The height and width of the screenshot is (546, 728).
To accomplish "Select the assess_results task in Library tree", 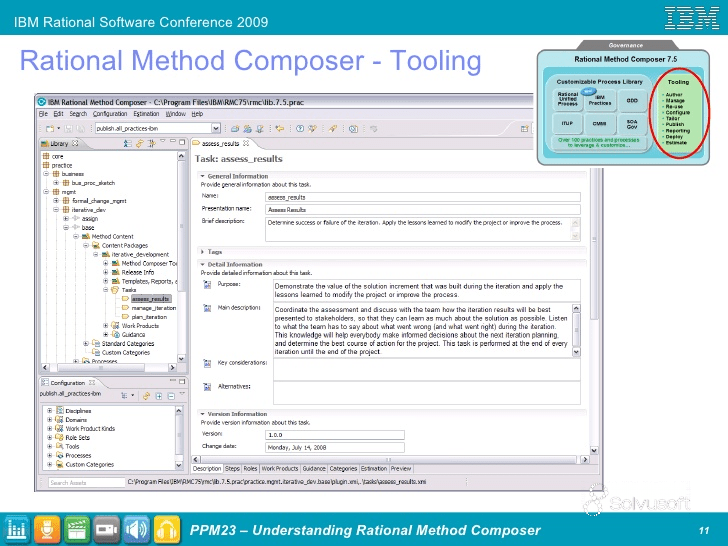I will click(151, 299).
